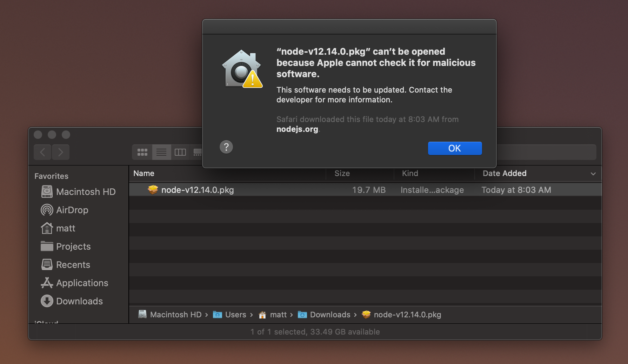Click the Applications icon in sidebar

pyautogui.click(x=47, y=283)
